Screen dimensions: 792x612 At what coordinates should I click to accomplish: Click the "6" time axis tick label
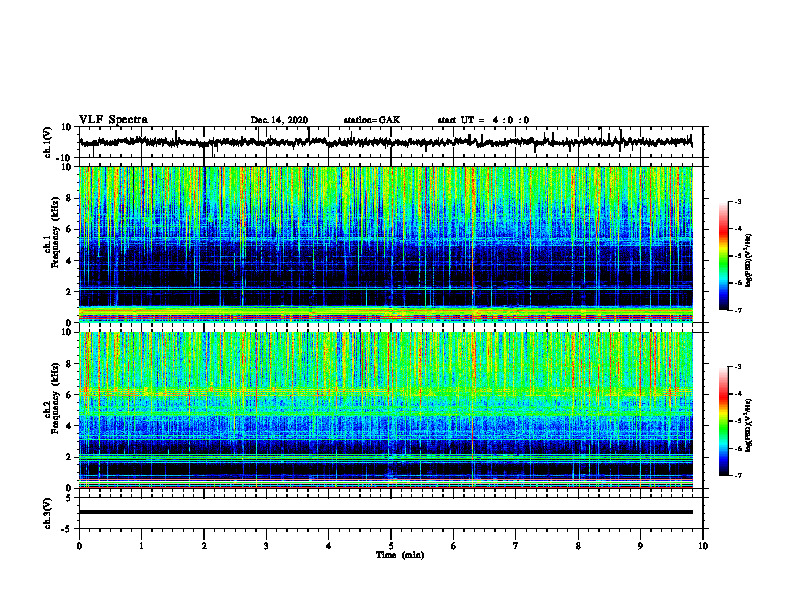click(x=454, y=546)
